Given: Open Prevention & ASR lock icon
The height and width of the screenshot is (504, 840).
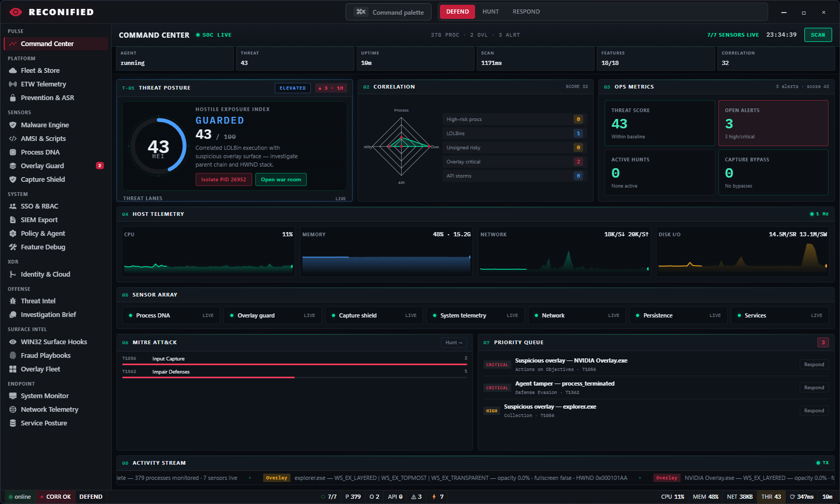Looking at the screenshot, I should [13, 98].
